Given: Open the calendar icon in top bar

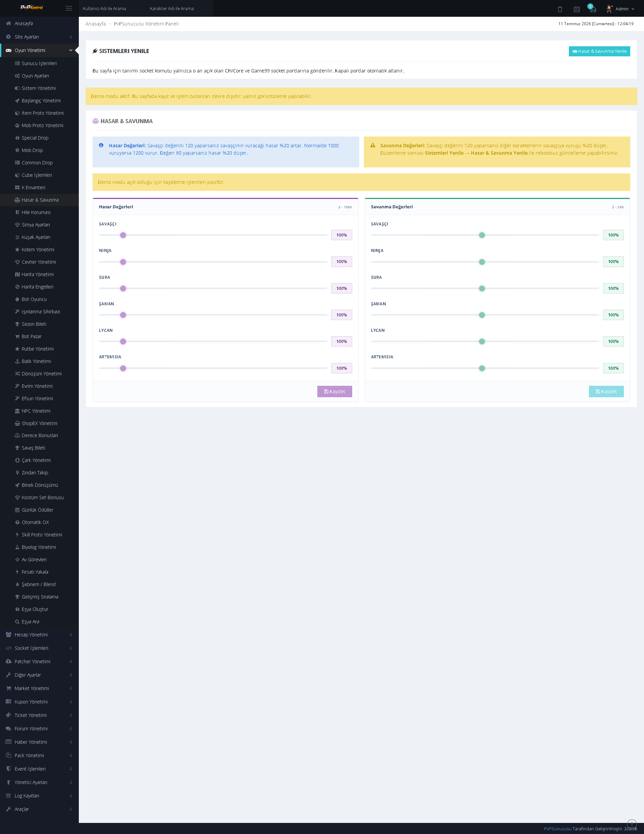Looking at the screenshot, I should 577,9.
